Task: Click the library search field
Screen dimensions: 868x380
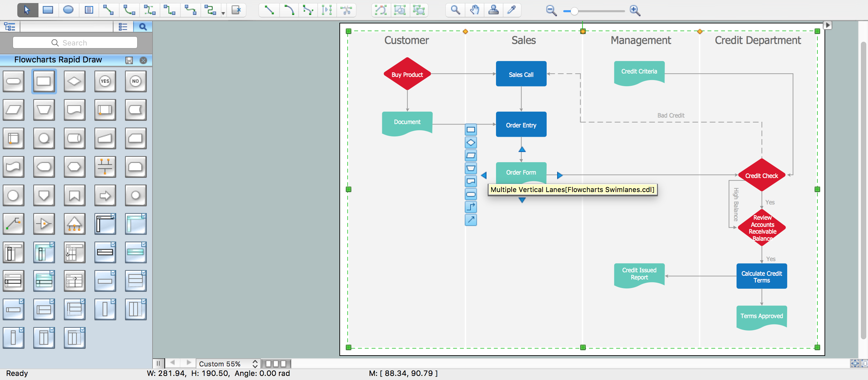Action: [75, 43]
